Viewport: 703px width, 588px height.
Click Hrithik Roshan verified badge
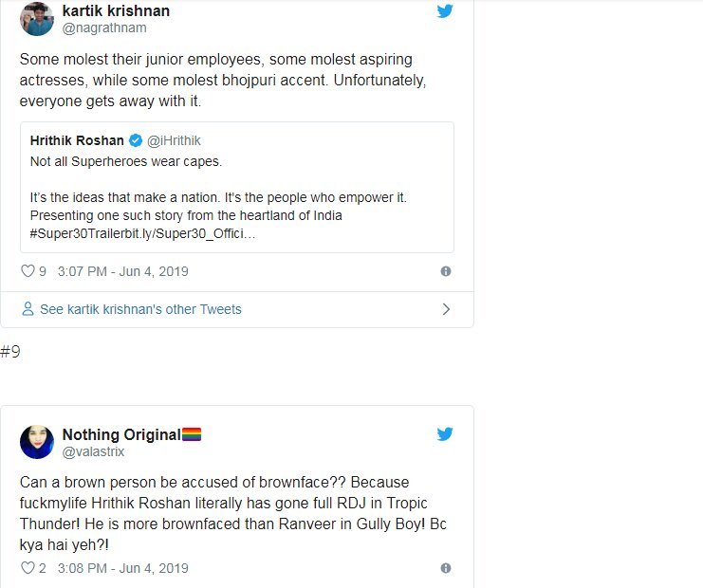(136, 140)
